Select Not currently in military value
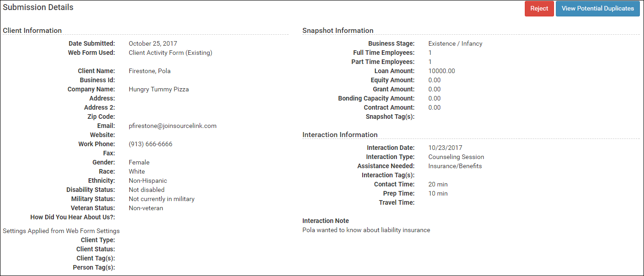The height and width of the screenshot is (276, 644). tap(162, 199)
